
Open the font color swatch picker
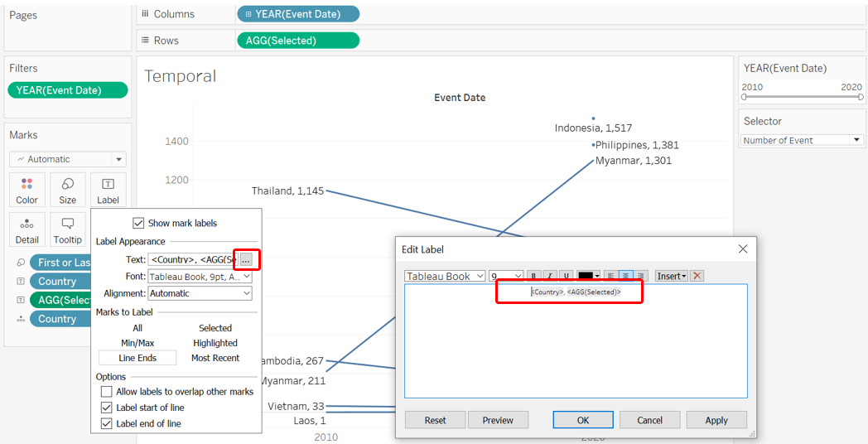click(589, 276)
